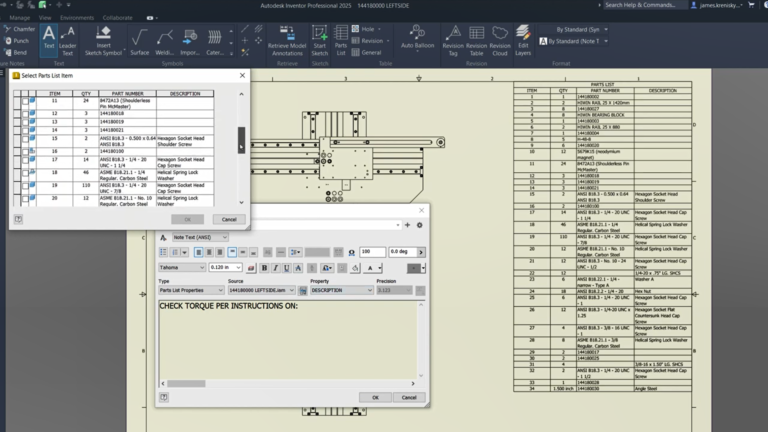This screenshot has height=432, width=768.
Task: Open the Tahoma font dropdown
Action: 182,267
